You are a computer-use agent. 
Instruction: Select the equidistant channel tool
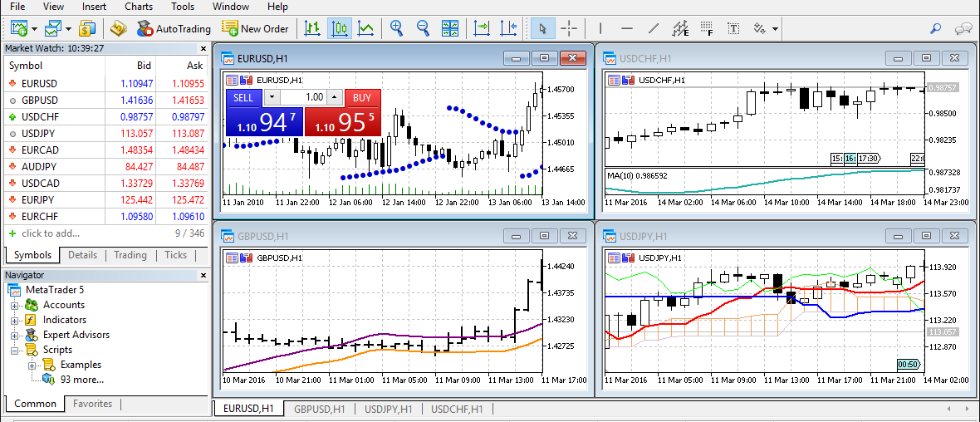point(680,28)
